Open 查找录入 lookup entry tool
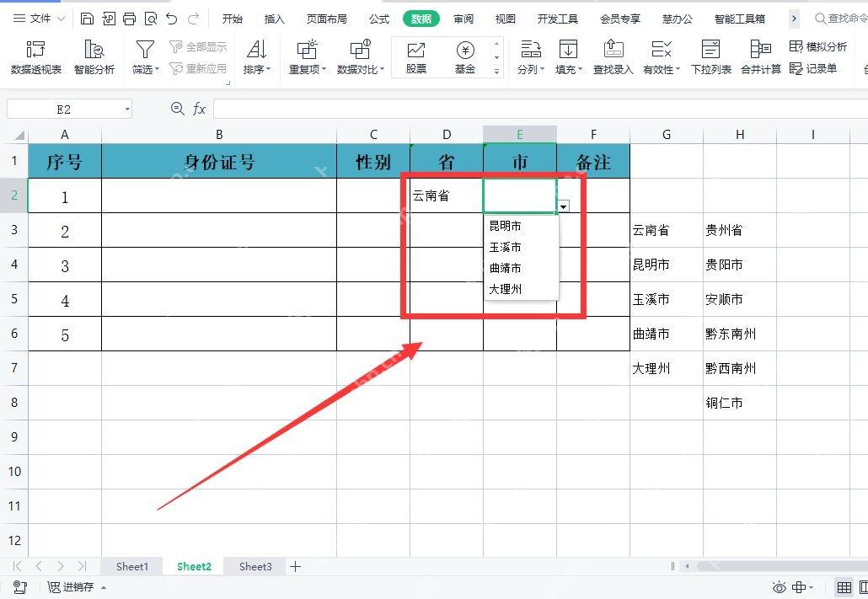 click(613, 57)
